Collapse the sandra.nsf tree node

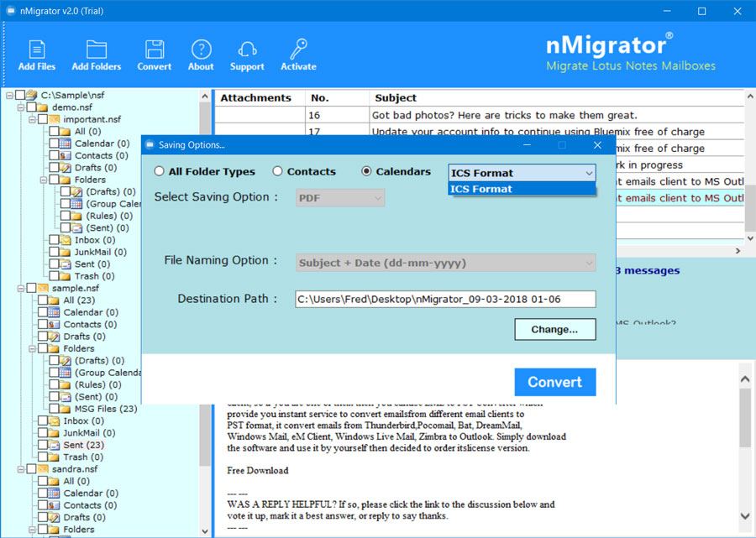point(21,469)
